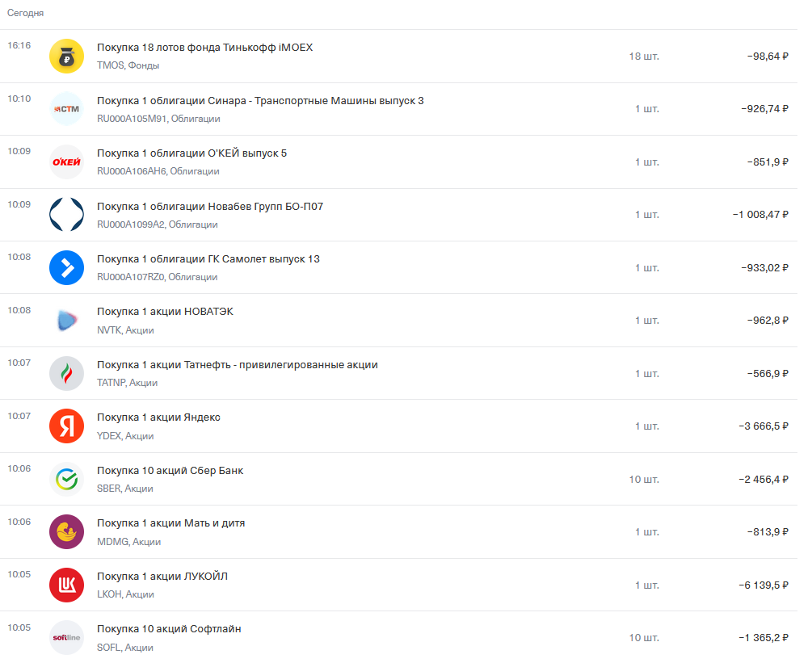Click '1 шт.' in the Яндекс row
The height and width of the screenshot is (663, 812).
coord(647,426)
